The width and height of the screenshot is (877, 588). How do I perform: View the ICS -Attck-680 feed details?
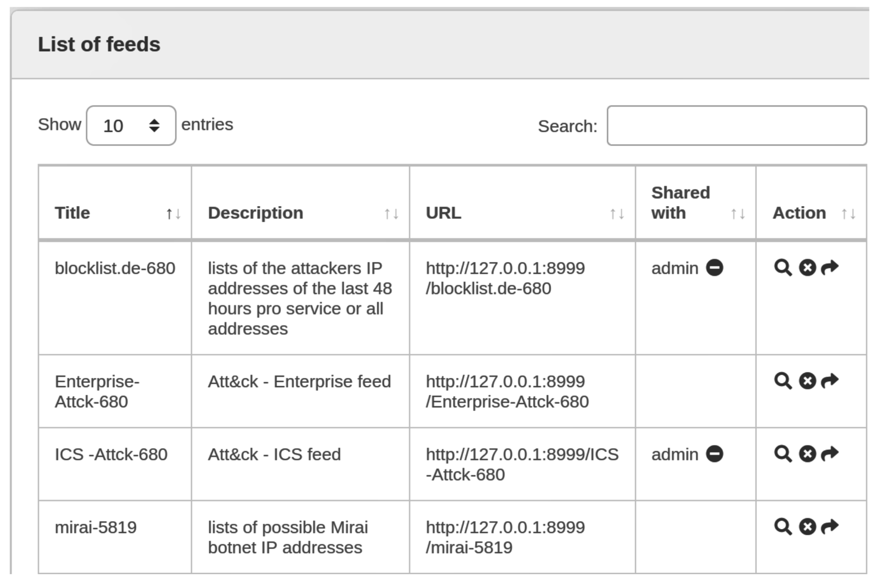[x=783, y=454]
